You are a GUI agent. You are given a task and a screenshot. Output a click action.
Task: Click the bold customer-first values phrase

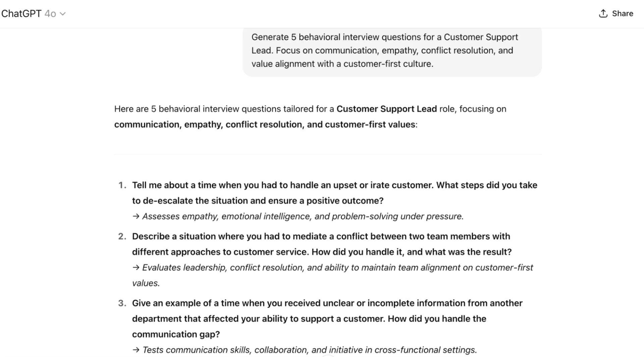tap(370, 124)
